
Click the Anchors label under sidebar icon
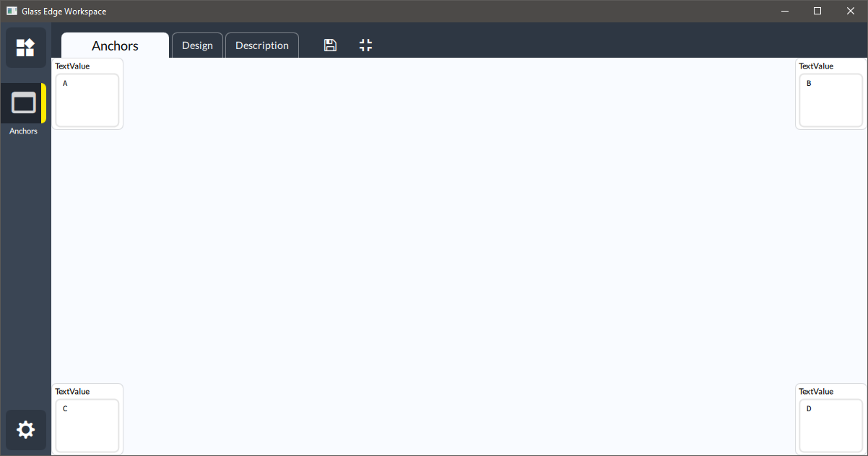tap(24, 131)
